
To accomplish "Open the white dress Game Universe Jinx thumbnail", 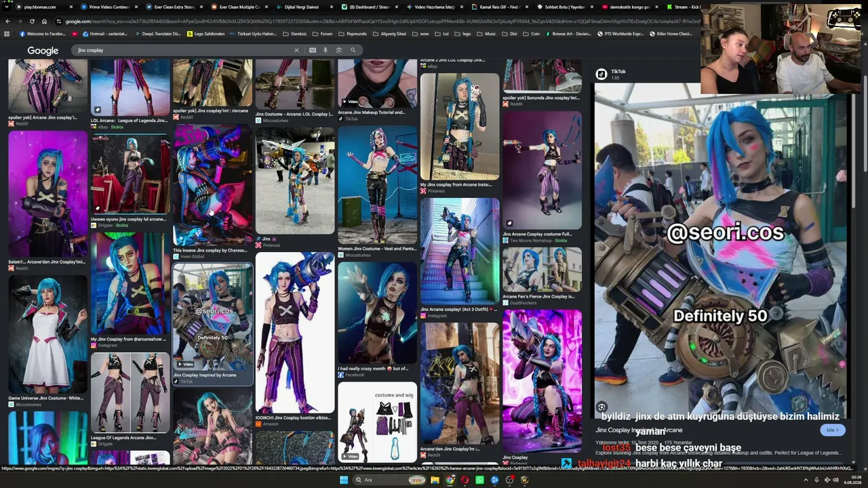I will pyautogui.click(x=47, y=335).
